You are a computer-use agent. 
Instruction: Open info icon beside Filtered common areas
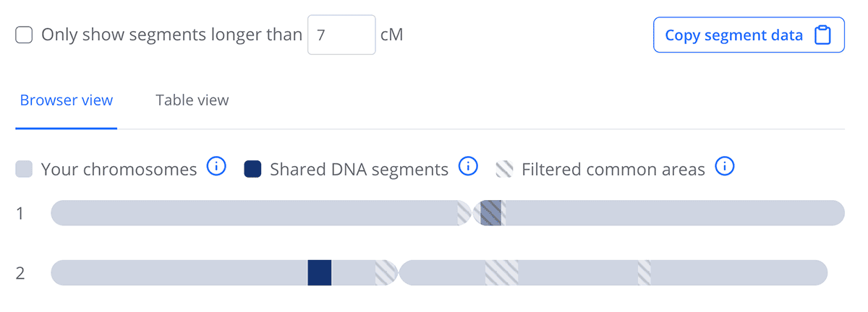725,168
